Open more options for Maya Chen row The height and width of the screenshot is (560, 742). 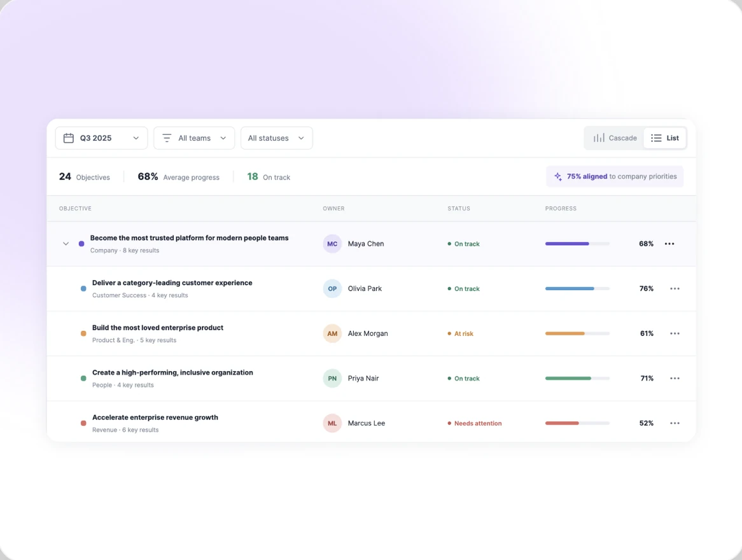[669, 244]
